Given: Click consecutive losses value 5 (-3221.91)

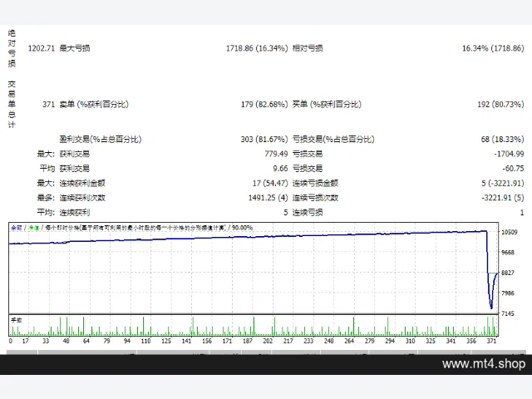Looking at the screenshot, I should click(x=502, y=183).
